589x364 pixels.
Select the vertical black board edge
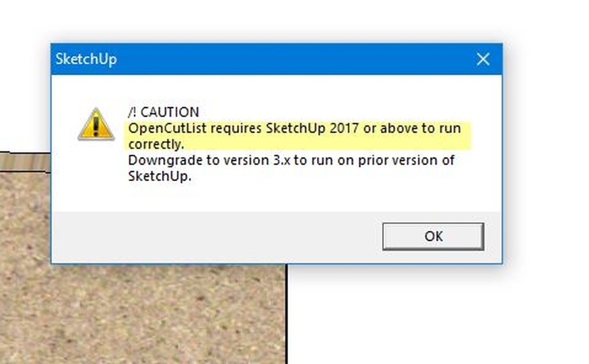286,313
